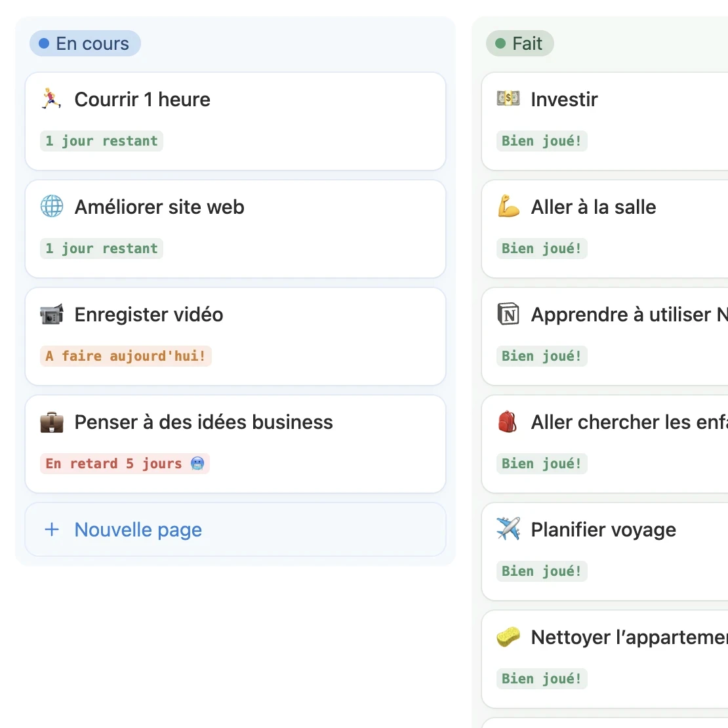Click the globe icon on Améliorer site web
728x728 pixels.
click(52, 206)
